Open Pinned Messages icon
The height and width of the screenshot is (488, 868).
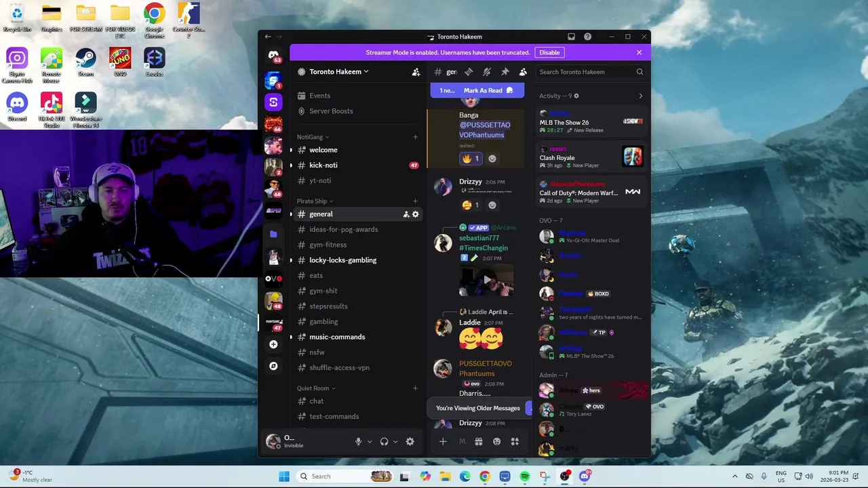coord(505,72)
